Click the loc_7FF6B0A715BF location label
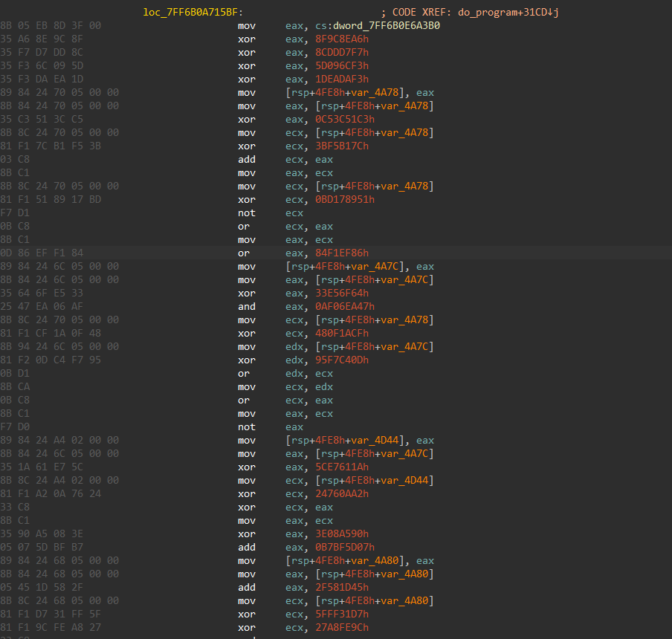This screenshot has width=672, height=639. click(192, 13)
